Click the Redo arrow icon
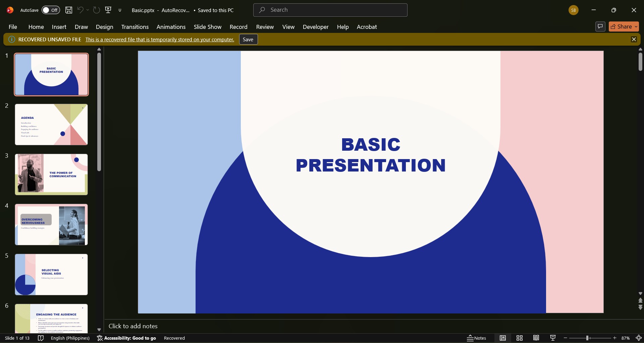 pos(97,10)
